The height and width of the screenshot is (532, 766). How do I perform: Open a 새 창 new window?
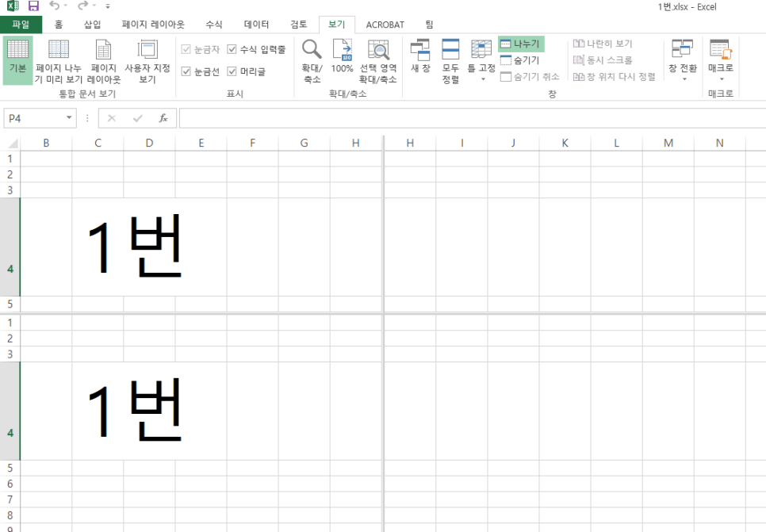(420, 56)
